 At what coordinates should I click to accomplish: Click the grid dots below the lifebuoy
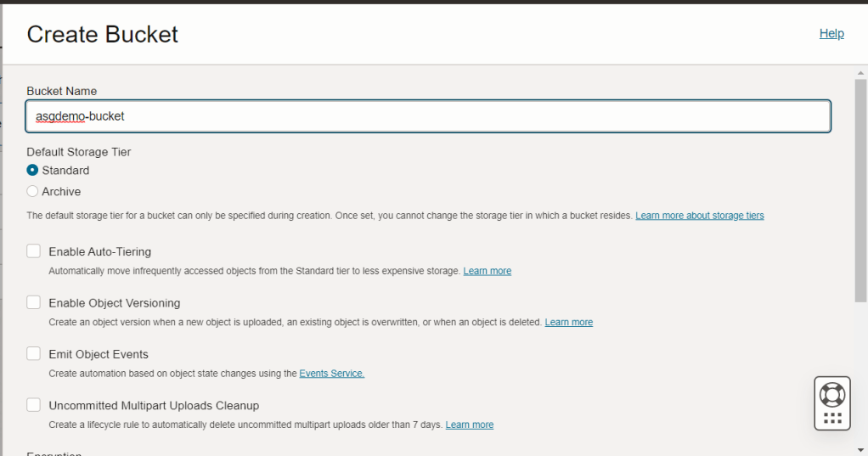(x=832, y=418)
